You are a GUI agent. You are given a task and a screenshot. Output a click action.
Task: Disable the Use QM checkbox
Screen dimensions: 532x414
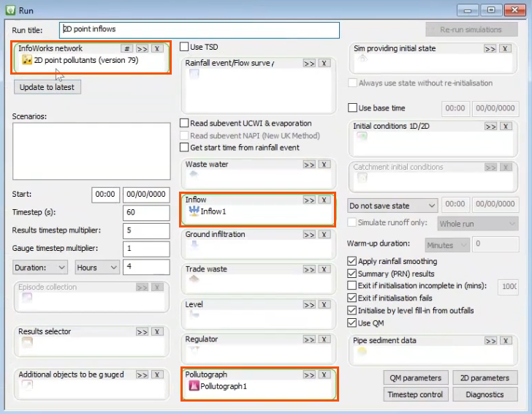(351, 323)
